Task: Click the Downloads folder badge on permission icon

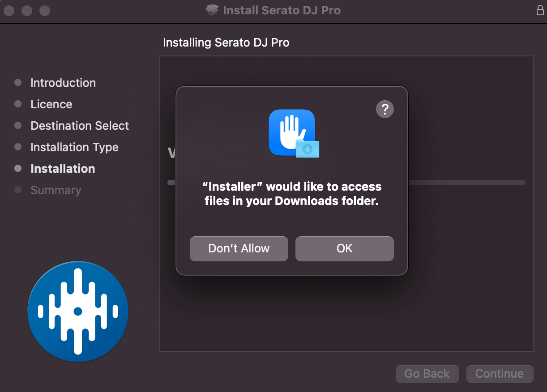Action: pos(308,149)
